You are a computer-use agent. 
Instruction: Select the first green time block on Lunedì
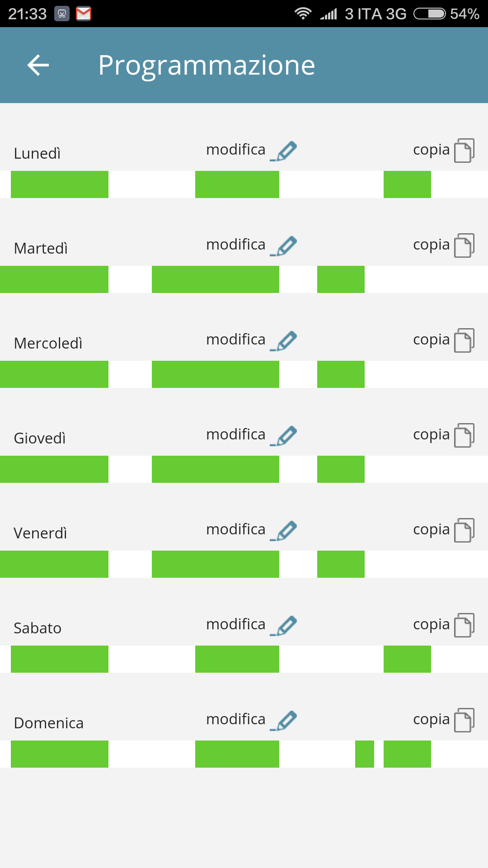(x=60, y=184)
